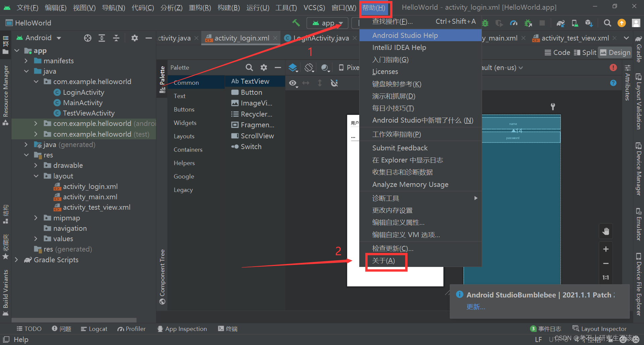Open the Layout Inspector tool window
The image size is (644, 345).
[599, 329]
